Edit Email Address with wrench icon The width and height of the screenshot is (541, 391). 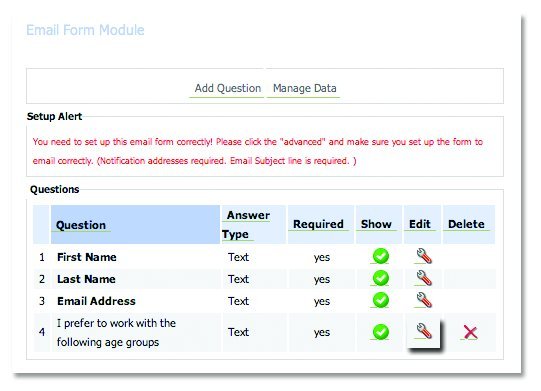tap(424, 300)
